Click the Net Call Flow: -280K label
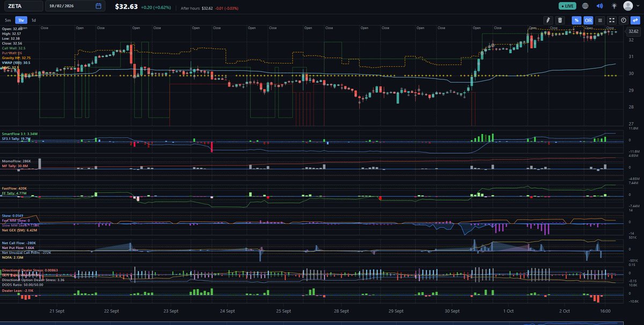Viewport: 644px width, 325px height. click(x=19, y=243)
